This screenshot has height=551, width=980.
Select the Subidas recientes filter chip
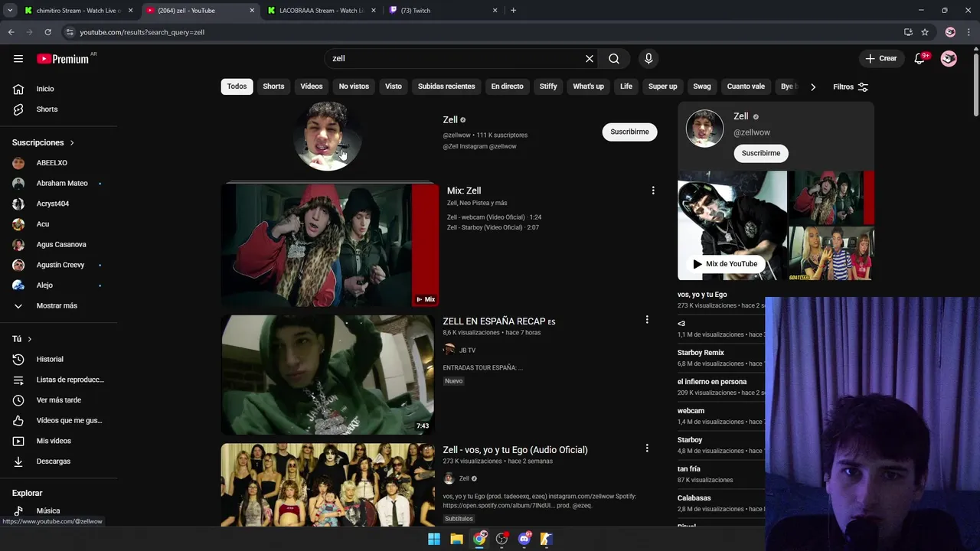[x=446, y=86]
